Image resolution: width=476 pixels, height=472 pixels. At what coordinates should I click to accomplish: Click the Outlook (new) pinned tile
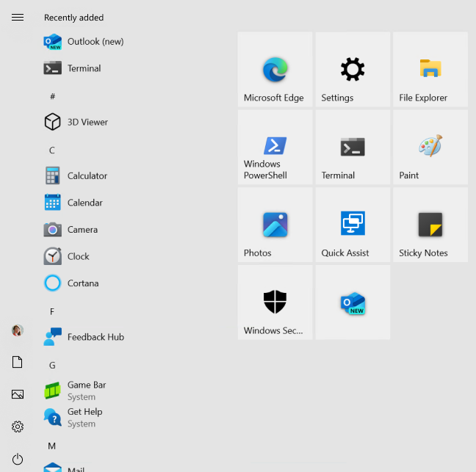click(x=353, y=302)
